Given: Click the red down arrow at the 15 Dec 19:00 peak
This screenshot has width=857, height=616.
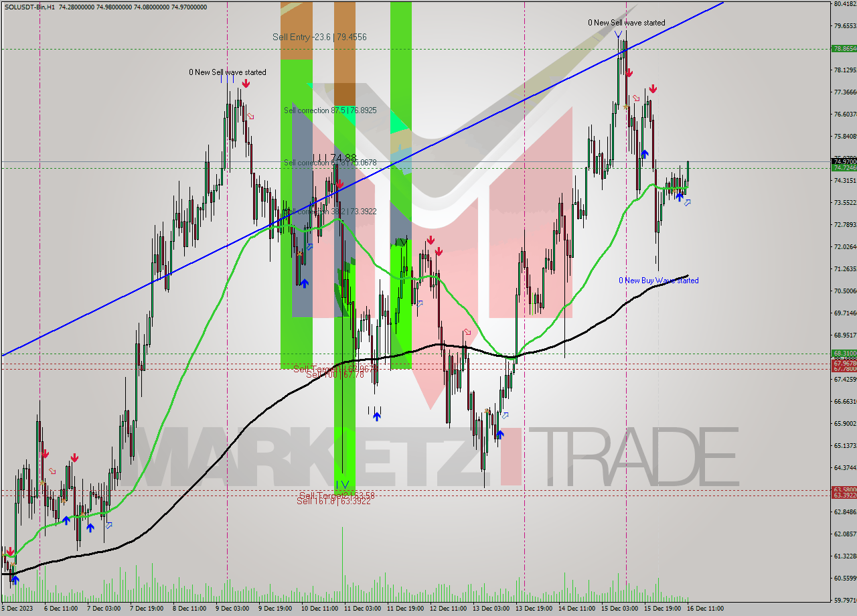Looking at the screenshot, I should (653, 88).
